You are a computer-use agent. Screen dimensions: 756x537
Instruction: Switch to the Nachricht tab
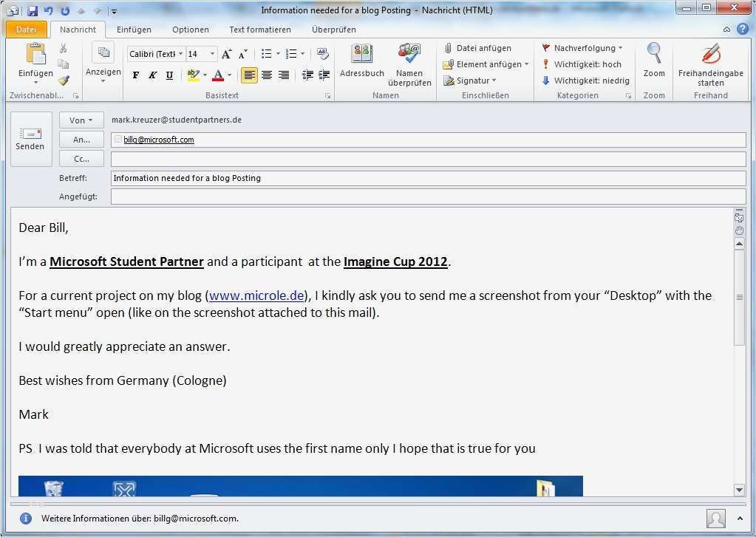point(78,30)
